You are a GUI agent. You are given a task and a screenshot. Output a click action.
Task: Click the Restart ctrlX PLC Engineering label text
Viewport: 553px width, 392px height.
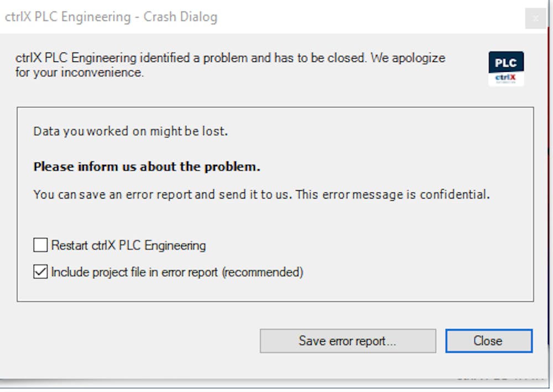128,245
